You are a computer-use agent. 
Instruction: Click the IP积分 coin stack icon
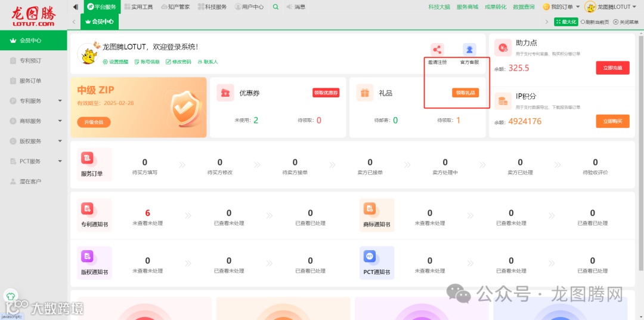[x=503, y=101]
